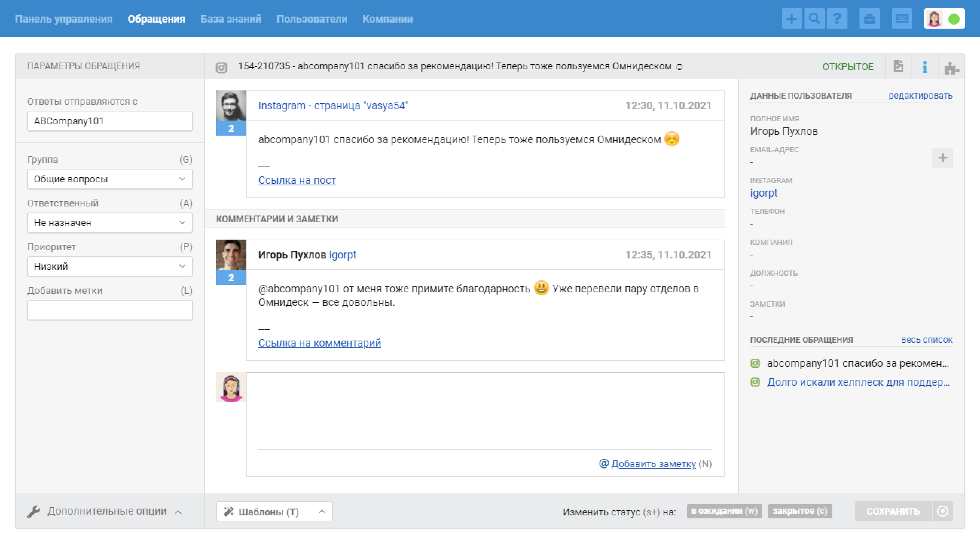The image size is (980, 544).
Task: Click the timestamp 12:30, 11.10.2021
Action: point(668,105)
